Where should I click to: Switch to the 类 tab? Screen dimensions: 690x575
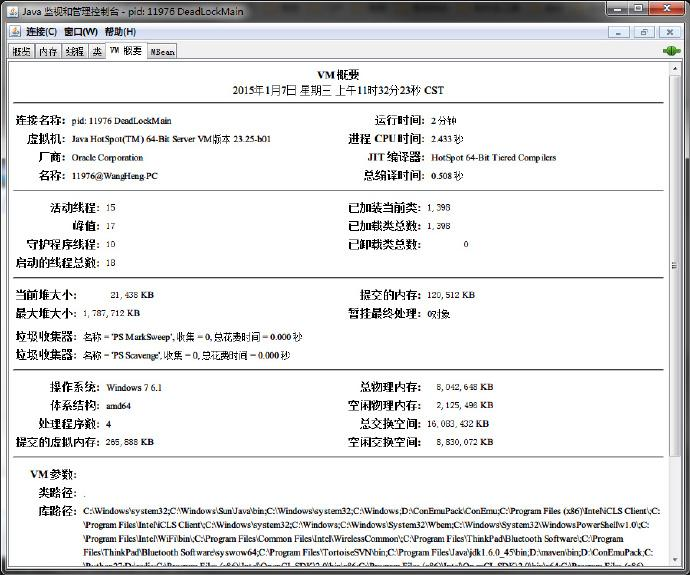coord(97,51)
